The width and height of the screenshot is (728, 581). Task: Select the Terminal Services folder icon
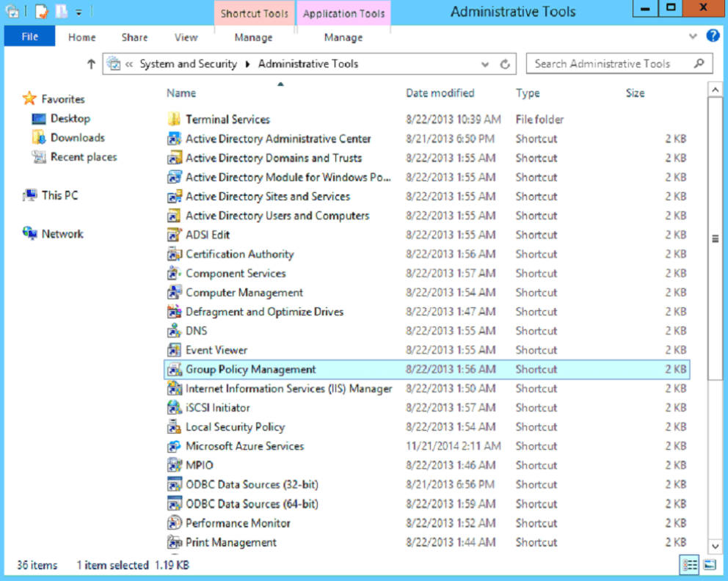tap(174, 120)
